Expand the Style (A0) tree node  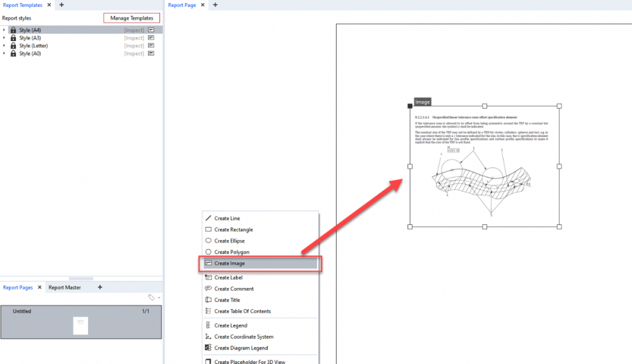(x=4, y=54)
